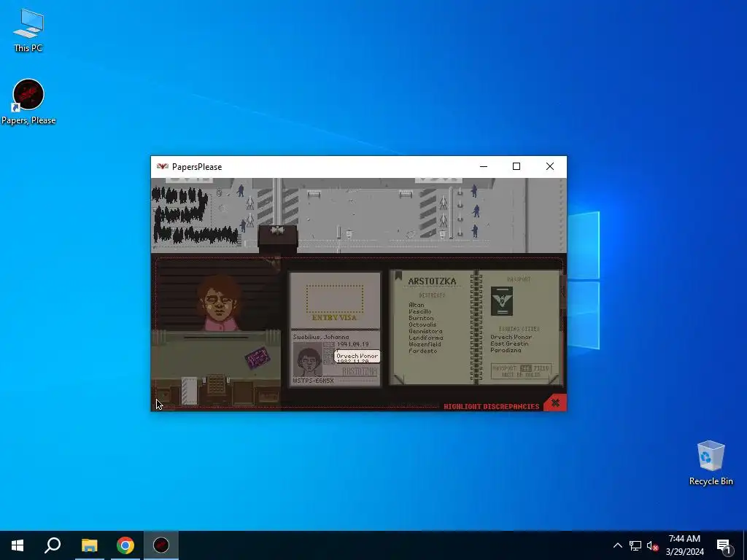Open the notification center
The height and width of the screenshot is (560, 747).
[x=723, y=545]
